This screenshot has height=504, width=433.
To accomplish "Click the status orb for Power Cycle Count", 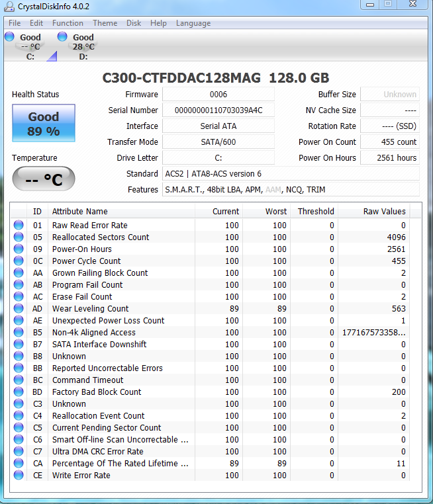I will point(19,261).
